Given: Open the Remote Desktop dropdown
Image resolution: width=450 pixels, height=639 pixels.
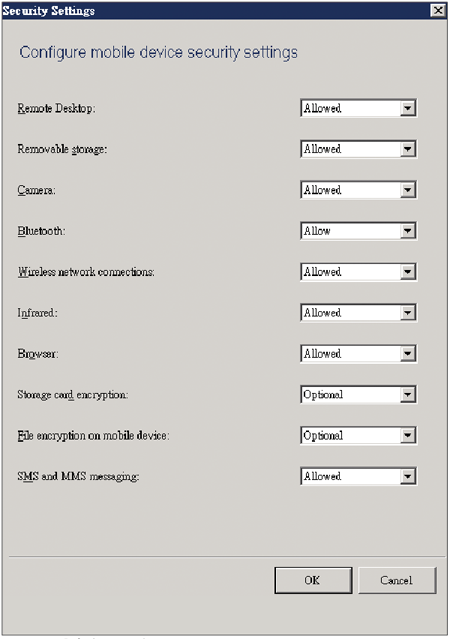Looking at the screenshot, I should coord(358,108).
